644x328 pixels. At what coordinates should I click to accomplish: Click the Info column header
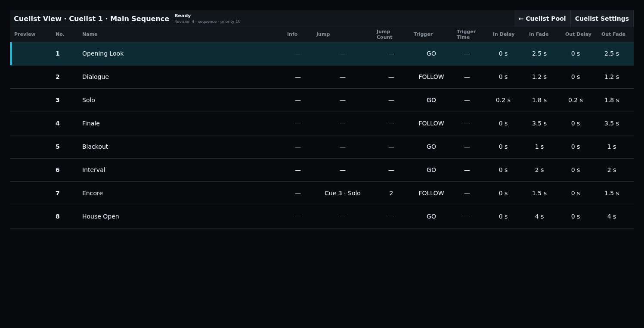[292, 34]
